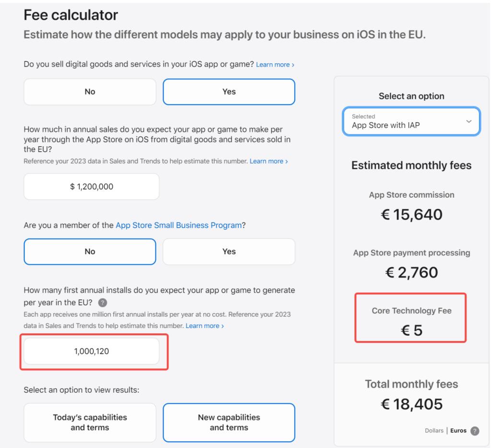
Task: Choose Yes for Small Business Program membership
Action: pyautogui.click(x=229, y=251)
